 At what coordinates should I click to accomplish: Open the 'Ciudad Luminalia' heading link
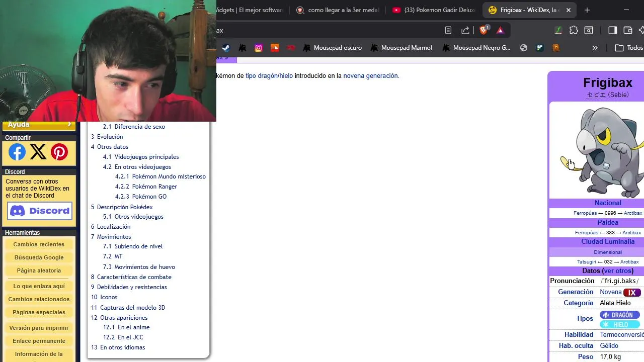(x=608, y=242)
